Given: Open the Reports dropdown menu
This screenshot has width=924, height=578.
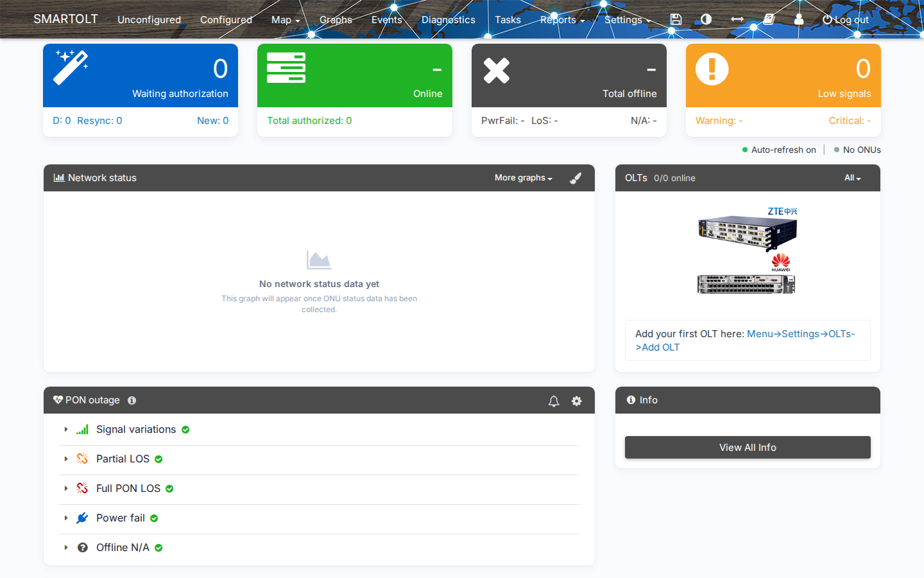Looking at the screenshot, I should point(562,20).
